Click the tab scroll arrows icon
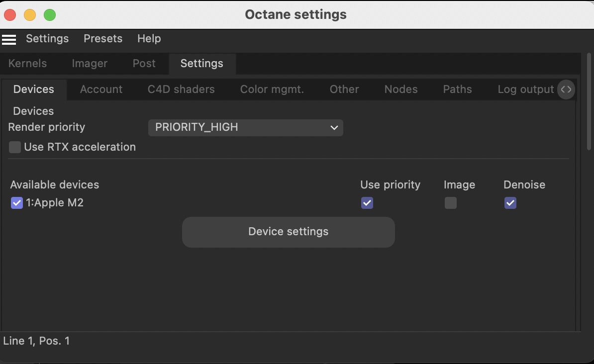Viewport: 594px width, 364px height. coord(566,90)
